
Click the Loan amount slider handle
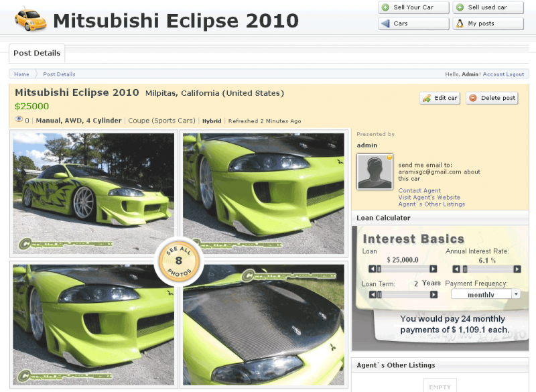[379, 269]
